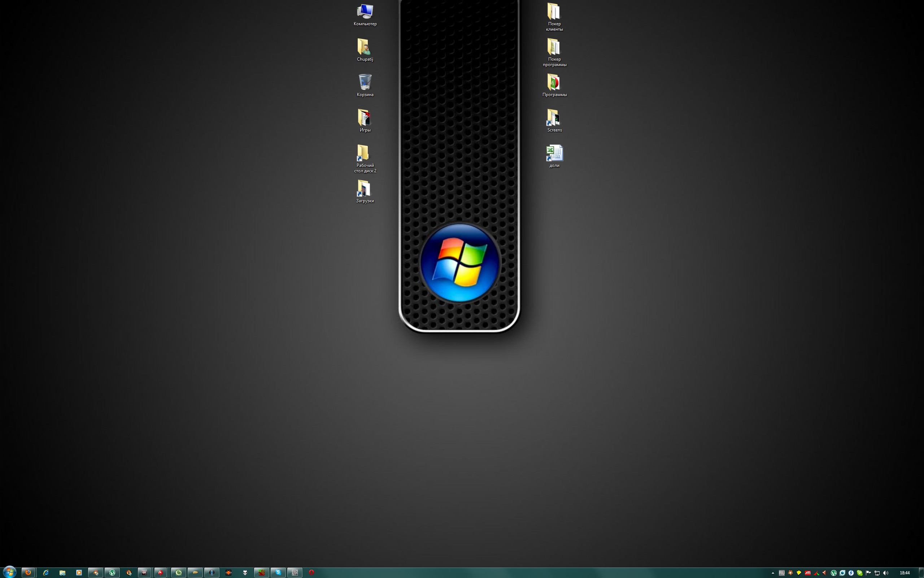Image resolution: width=924 pixels, height=578 pixels.
Task: Open the yellow diamond tray icon
Action: 799,573
